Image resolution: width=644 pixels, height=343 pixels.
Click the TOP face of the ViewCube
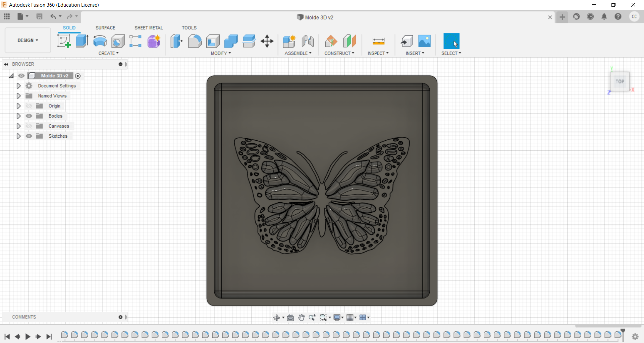coord(620,81)
